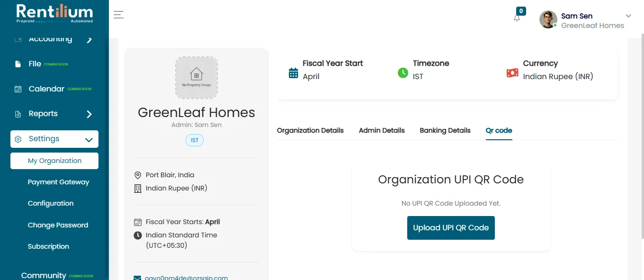This screenshot has width=644, height=280.
Task: Click the clock icon by Indian Standard Time
Action: coord(138,235)
